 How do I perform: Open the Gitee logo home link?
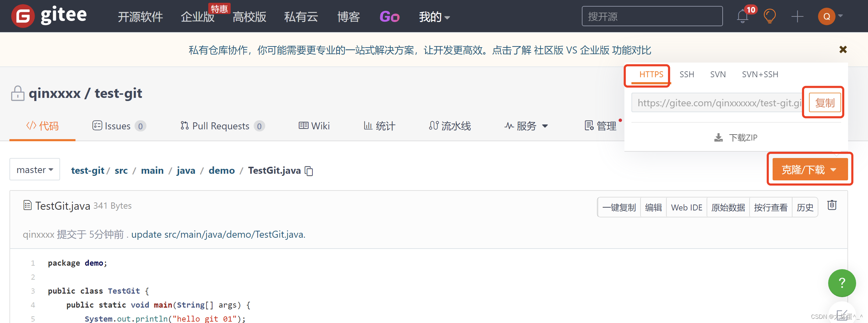tap(49, 16)
